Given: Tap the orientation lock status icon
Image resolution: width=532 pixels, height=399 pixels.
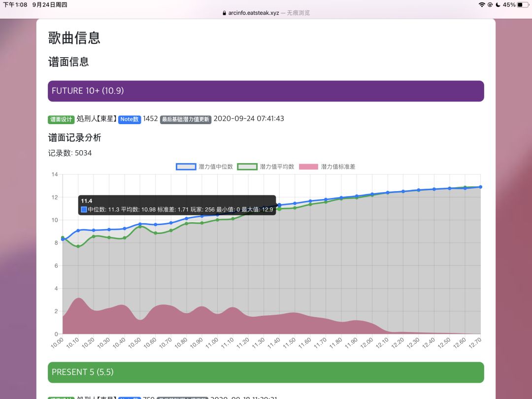Looking at the screenshot, I should click(x=490, y=4).
